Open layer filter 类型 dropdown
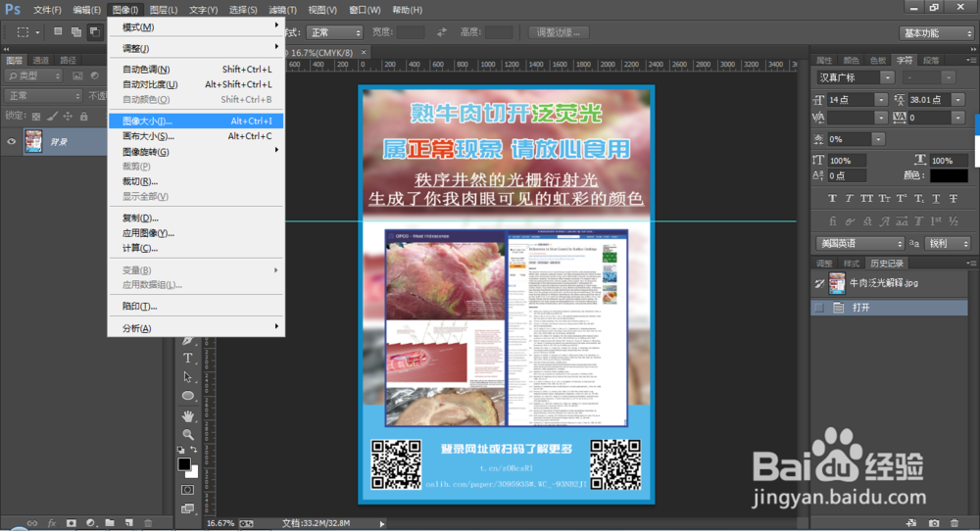 coord(33,75)
